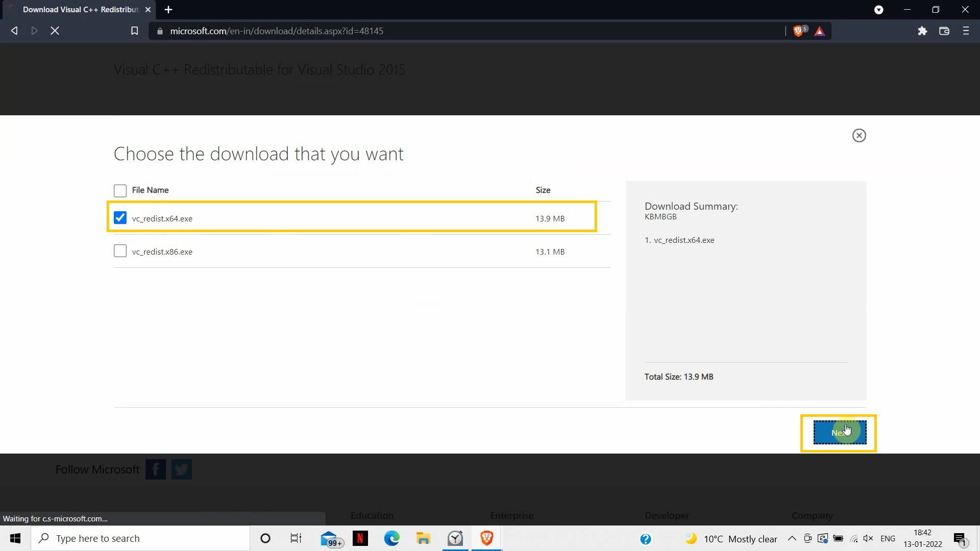Open the tab search dropdown arrow
The height and width of the screenshot is (551, 980).
click(x=878, y=10)
